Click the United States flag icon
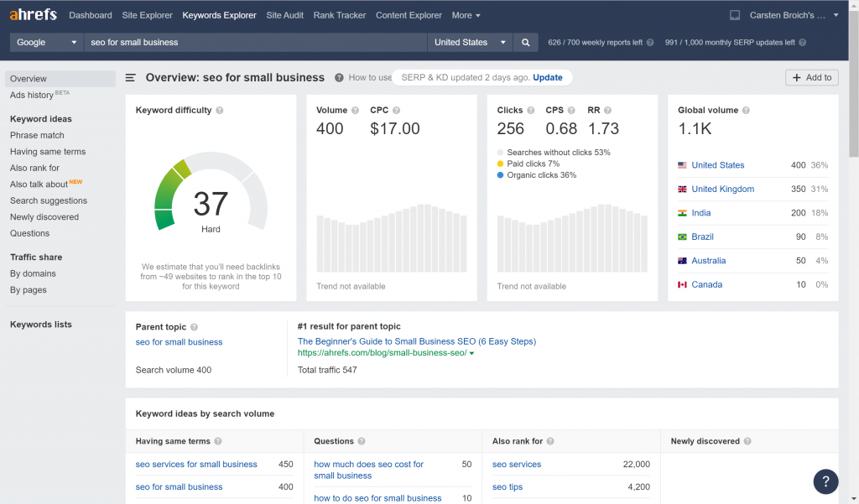Screen dimensions: 859x504 coord(682,165)
